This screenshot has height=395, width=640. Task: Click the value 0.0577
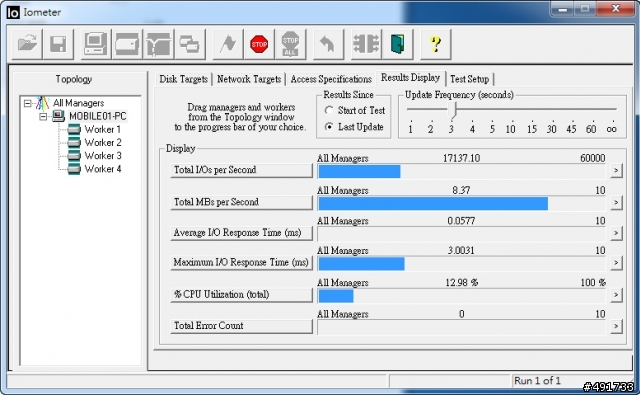coord(461,221)
